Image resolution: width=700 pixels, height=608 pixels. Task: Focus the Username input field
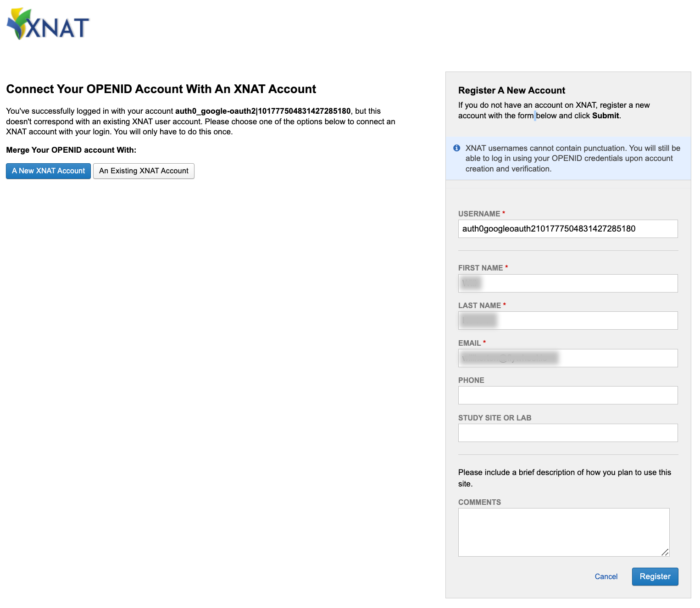coord(567,229)
